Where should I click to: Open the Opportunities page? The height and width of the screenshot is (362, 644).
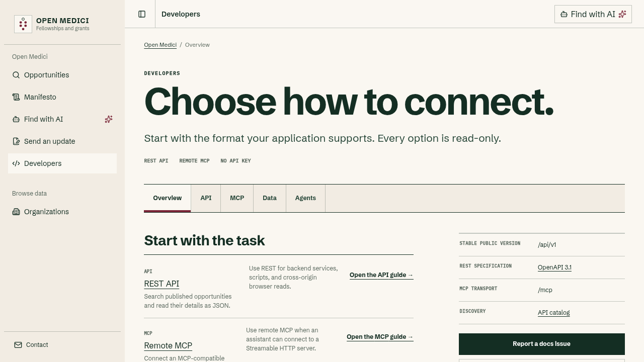point(62,75)
